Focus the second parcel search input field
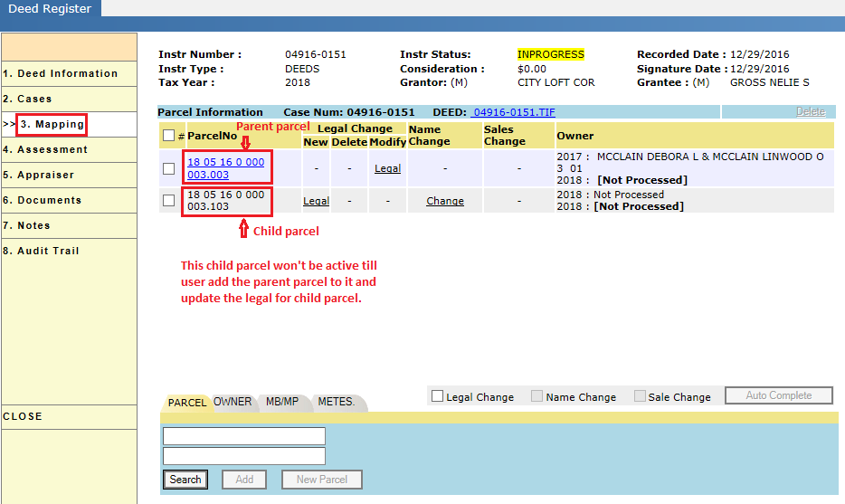This screenshot has width=845, height=504. tap(244, 456)
